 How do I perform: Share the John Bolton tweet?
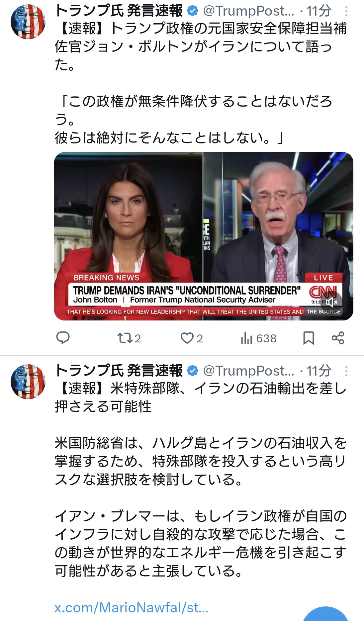point(338,338)
